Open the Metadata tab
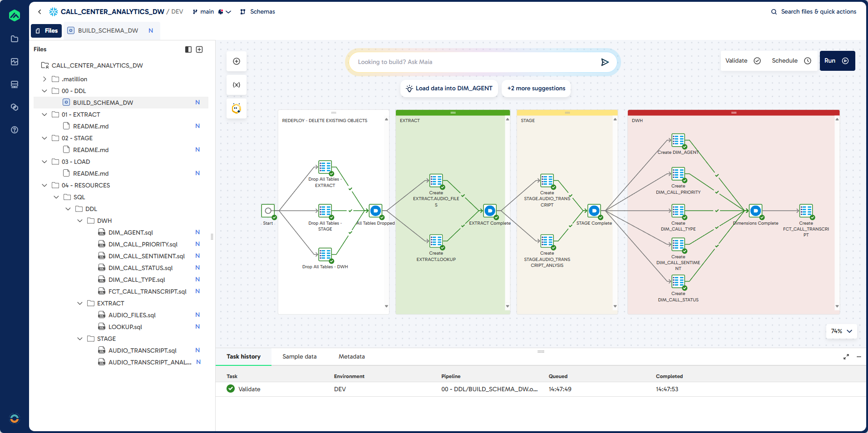 (x=351, y=357)
